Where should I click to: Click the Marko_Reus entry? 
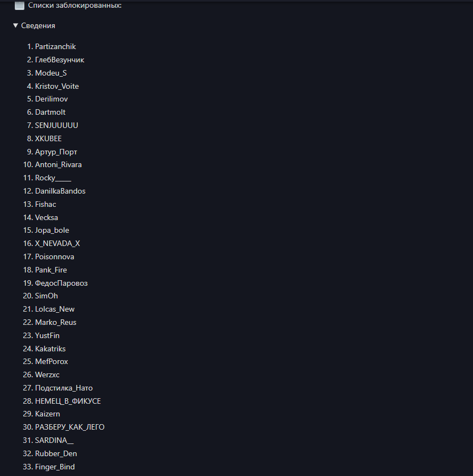pos(56,323)
